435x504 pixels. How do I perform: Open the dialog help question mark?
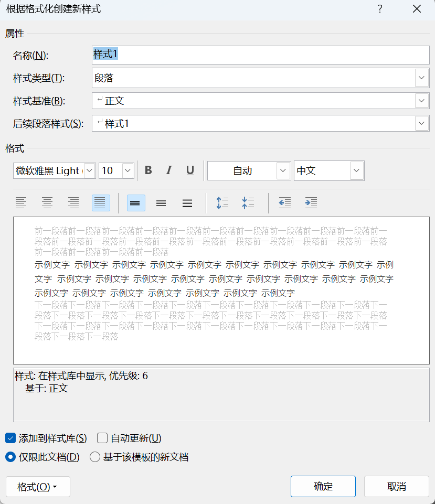click(380, 9)
